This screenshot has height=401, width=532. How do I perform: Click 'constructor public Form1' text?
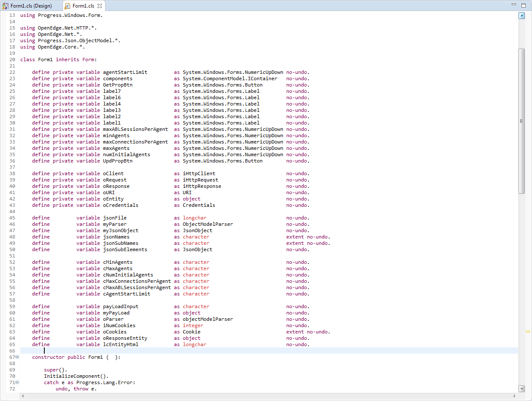tap(68, 357)
